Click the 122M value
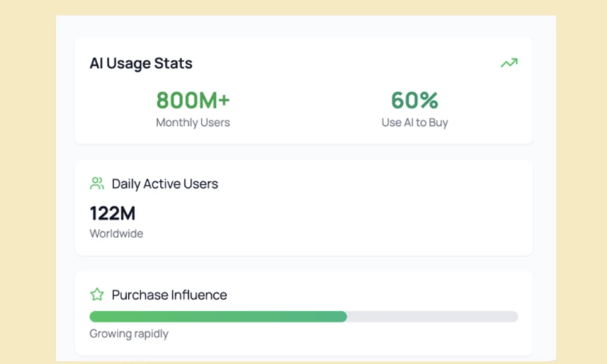Viewport: 607px width, 364px height. tap(112, 214)
